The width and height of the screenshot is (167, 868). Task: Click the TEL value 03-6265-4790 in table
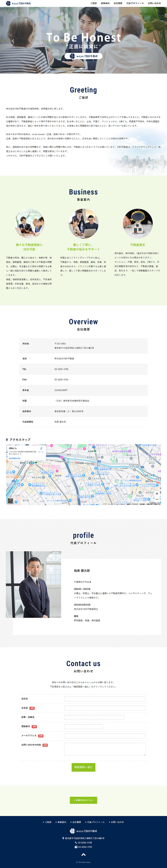point(61,369)
